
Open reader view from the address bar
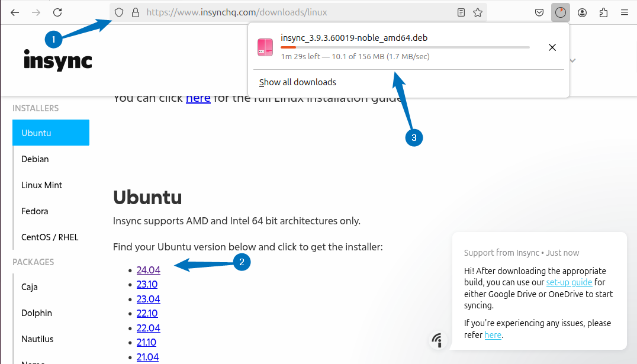coord(461,12)
